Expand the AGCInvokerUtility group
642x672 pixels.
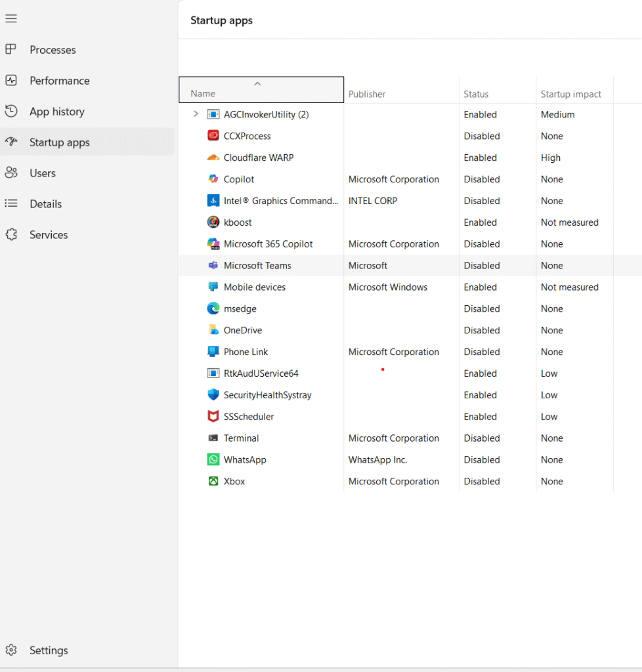195,114
